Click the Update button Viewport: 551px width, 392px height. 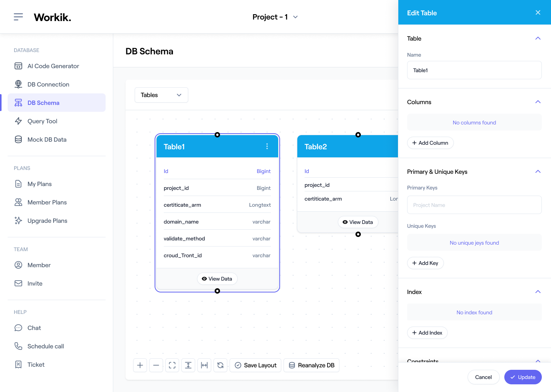pyautogui.click(x=523, y=377)
